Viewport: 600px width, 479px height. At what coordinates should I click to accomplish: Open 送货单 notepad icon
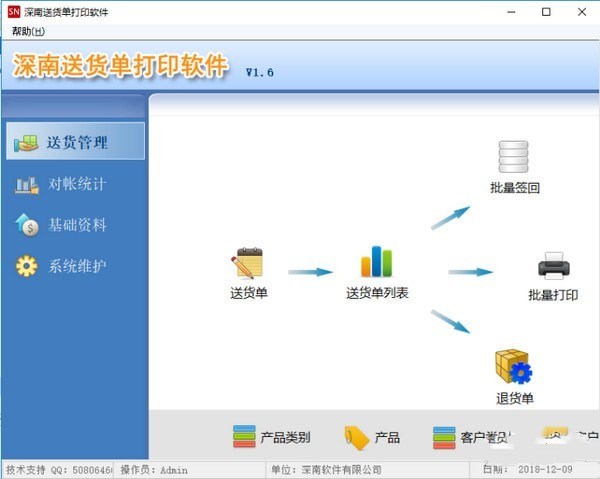[248, 263]
